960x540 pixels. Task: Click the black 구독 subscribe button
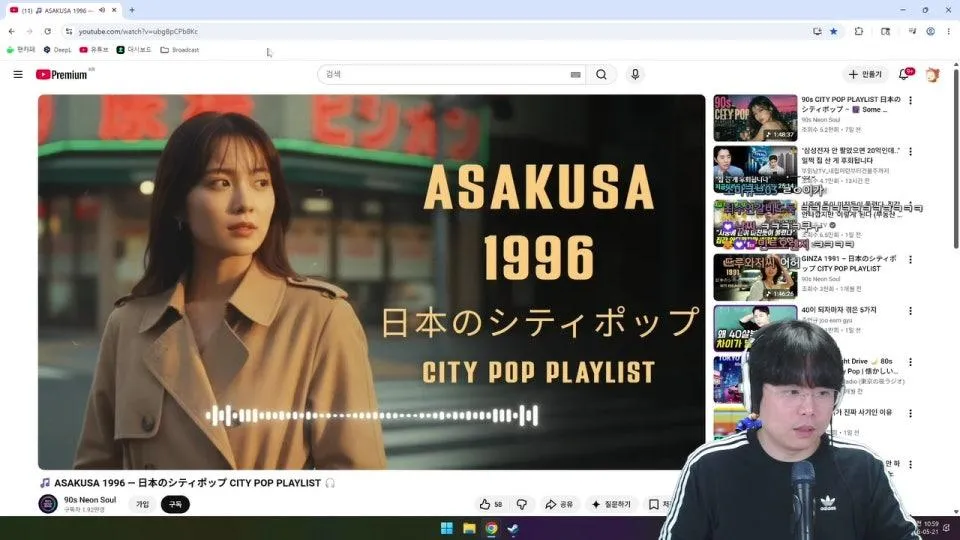pos(175,504)
